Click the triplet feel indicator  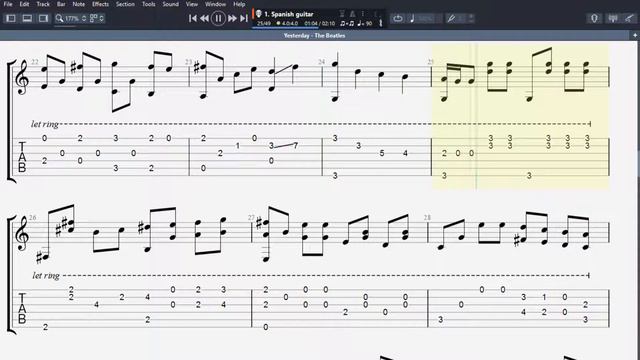point(347,24)
